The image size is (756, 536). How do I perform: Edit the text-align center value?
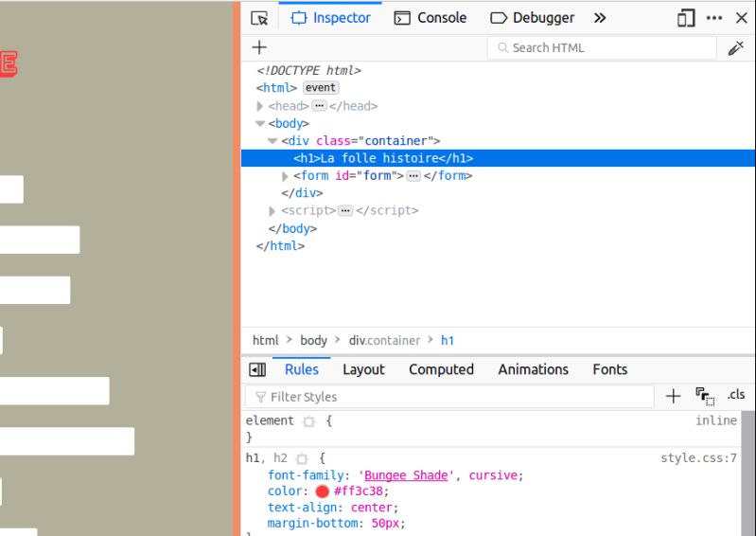pos(373,508)
